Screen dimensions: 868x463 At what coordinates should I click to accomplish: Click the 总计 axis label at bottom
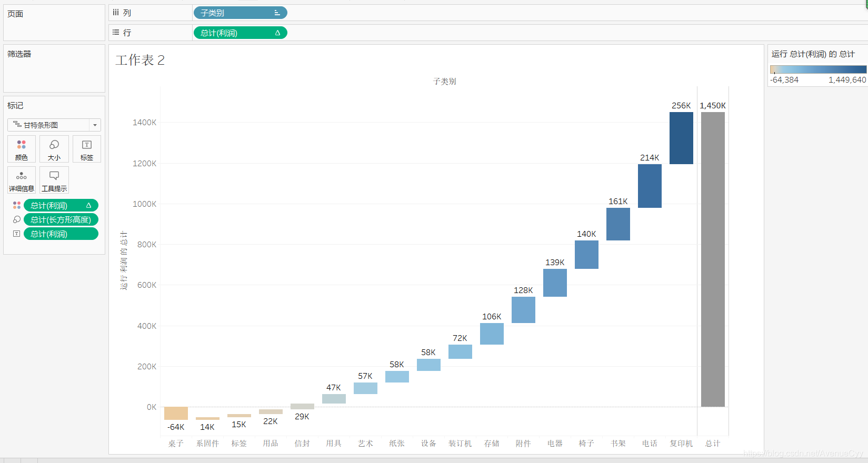[x=713, y=443]
